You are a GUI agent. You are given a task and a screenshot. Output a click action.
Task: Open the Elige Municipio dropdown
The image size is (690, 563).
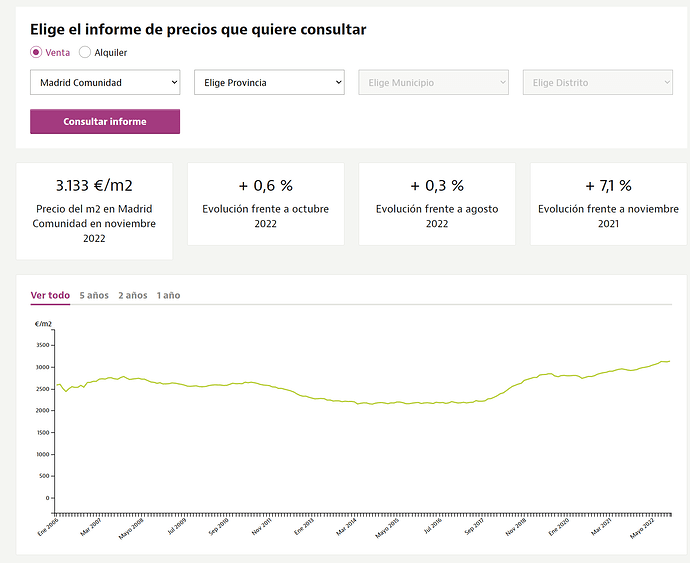433,82
